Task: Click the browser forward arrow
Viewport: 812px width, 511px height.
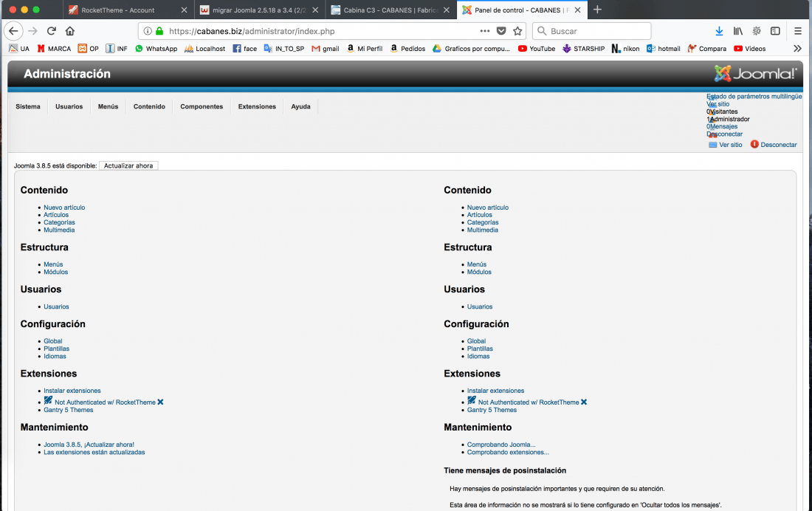Action: point(32,31)
